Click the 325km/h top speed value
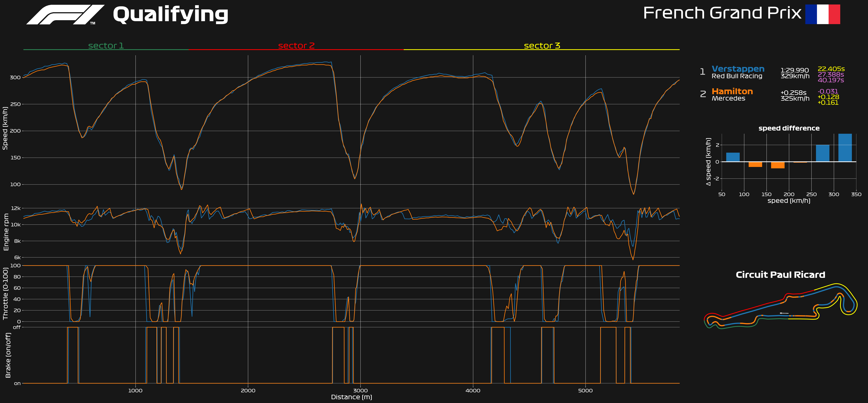The width and height of the screenshot is (868, 403). [795, 98]
